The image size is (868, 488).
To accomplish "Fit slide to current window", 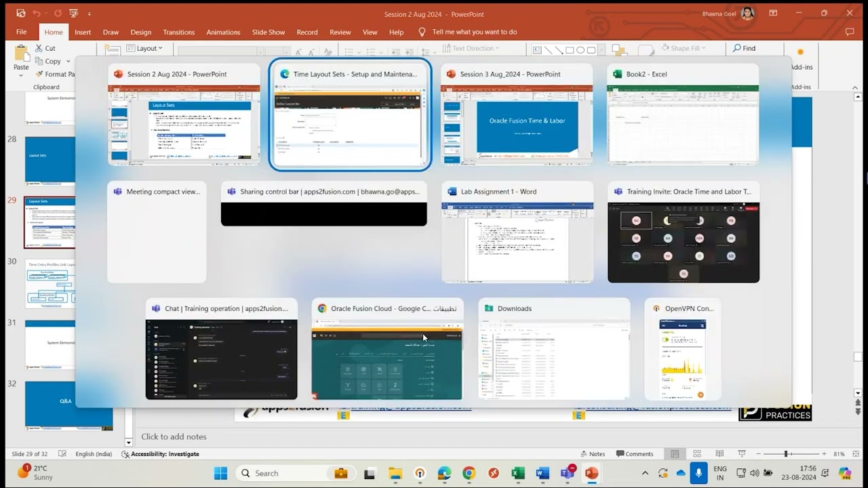I will pos(856,454).
